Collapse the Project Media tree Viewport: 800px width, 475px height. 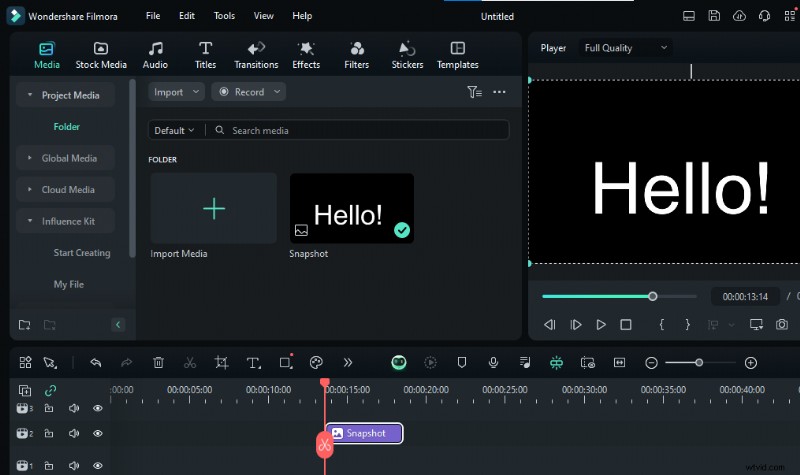click(30, 95)
